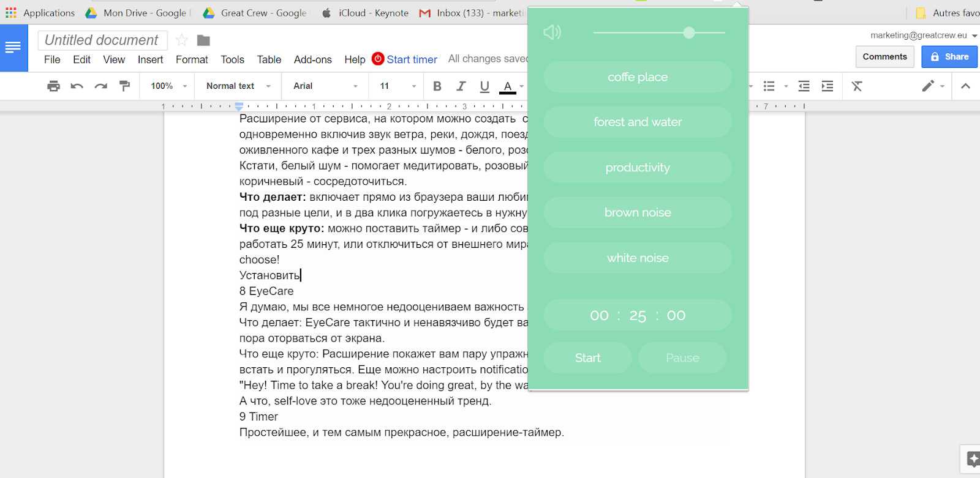Image resolution: width=980 pixels, height=478 pixels.
Task: Select the paint format tool
Action: pos(124,86)
